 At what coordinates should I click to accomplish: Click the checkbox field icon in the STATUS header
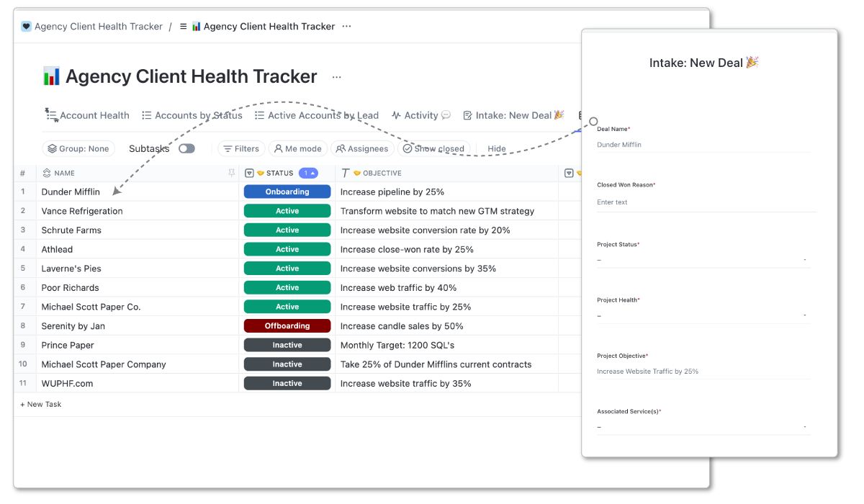click(248, 173)
